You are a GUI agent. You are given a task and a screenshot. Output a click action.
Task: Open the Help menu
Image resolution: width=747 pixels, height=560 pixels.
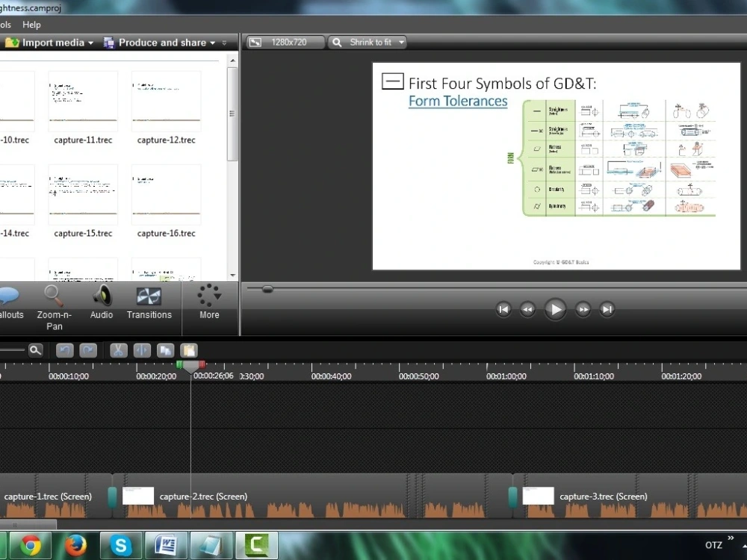31,25
